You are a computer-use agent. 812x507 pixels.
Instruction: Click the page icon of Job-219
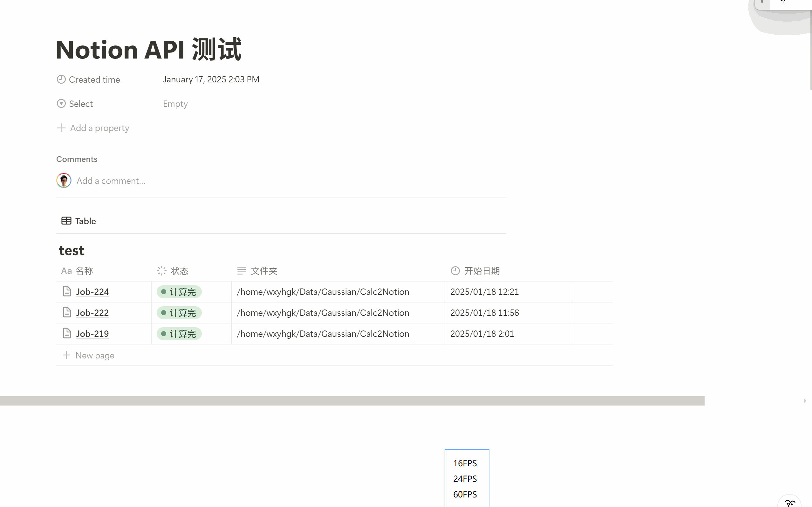[x=67, y=333]
